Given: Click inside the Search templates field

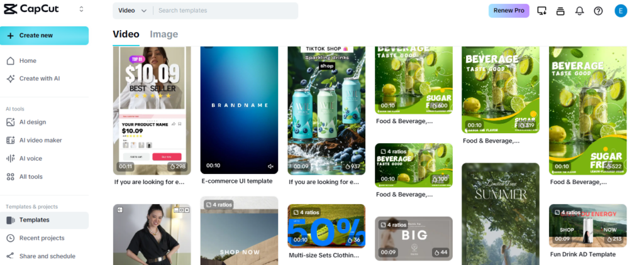Looking at the screenshot, I should [x=226, y=11].
